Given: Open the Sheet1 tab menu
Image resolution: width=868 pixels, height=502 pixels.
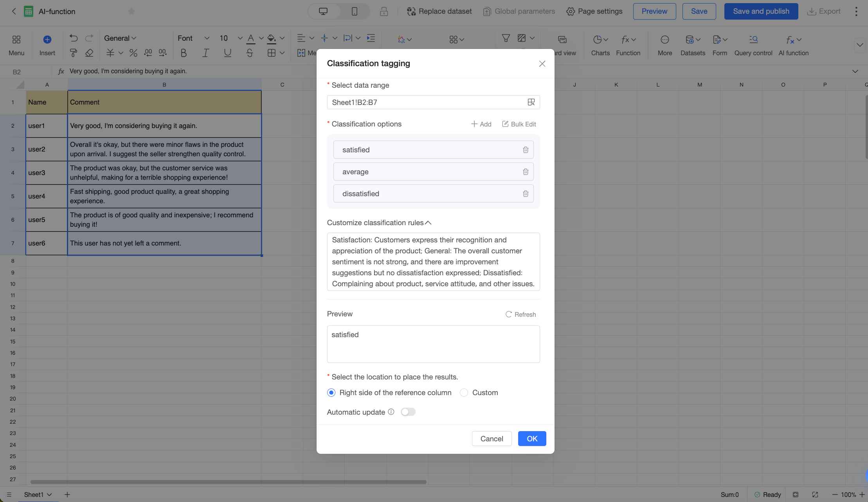Looking at the screenshot, I should [x=38, y=495].
